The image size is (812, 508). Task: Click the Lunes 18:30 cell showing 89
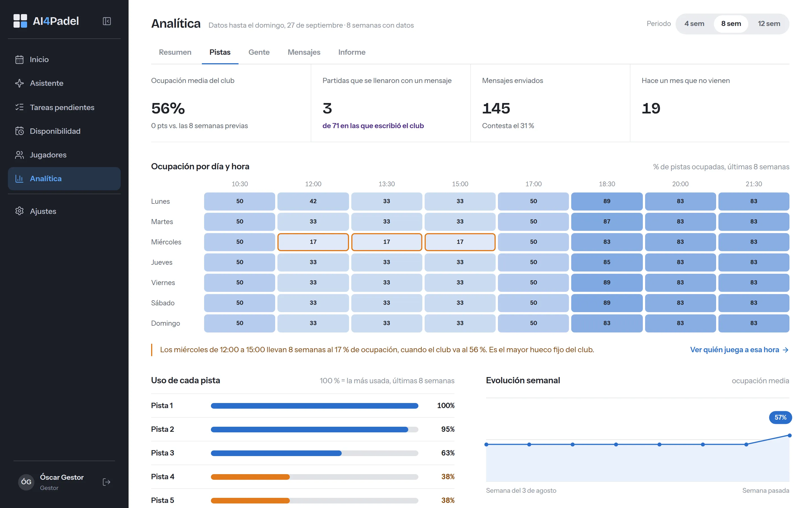(607, 201)
